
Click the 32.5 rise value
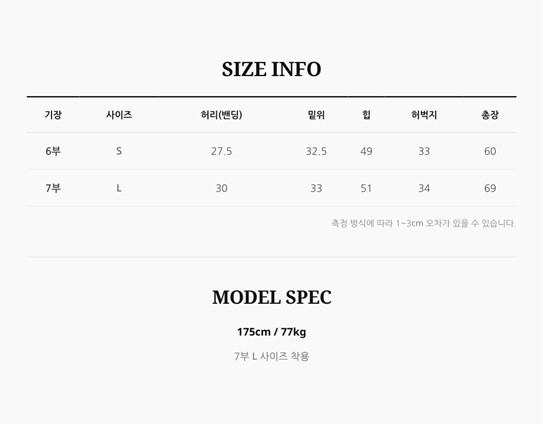coord(316,151)
